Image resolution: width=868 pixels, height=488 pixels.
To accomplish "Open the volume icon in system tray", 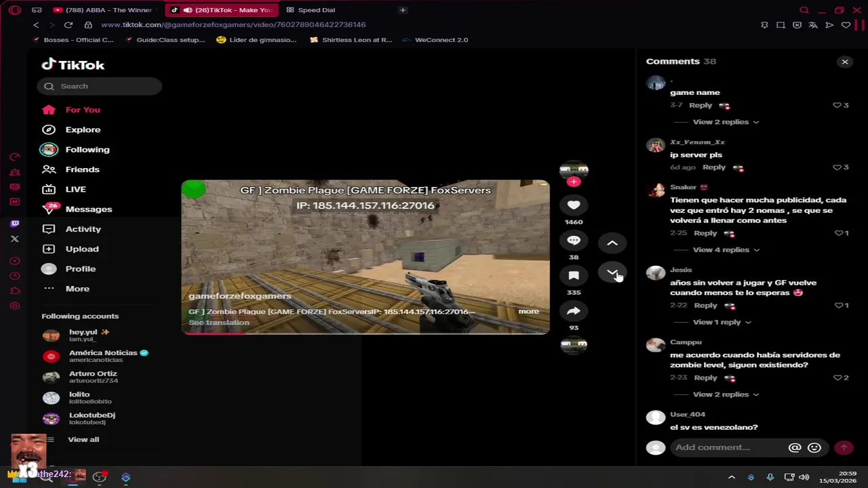I will 804,477.
